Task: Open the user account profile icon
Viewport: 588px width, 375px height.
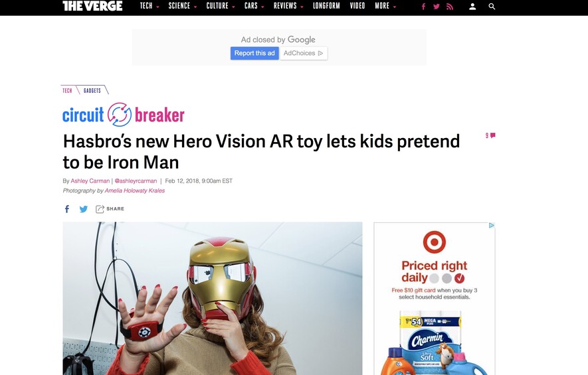Action: coord(472,7)
